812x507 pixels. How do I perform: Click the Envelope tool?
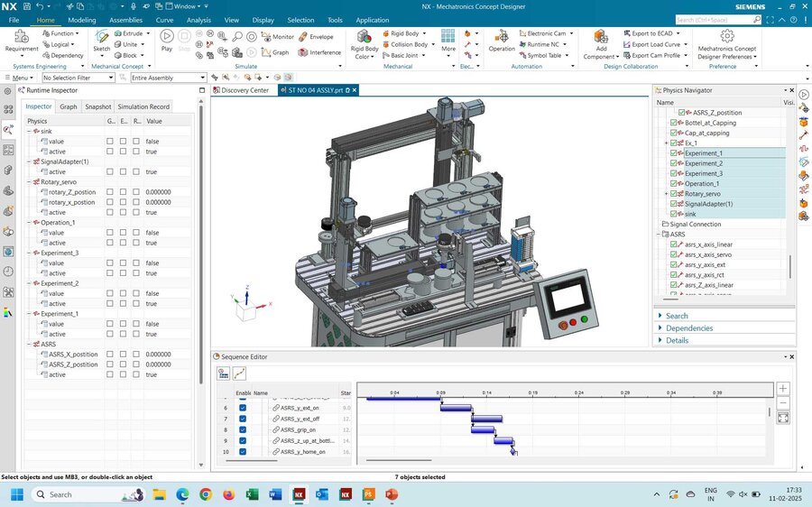[316, 37]
